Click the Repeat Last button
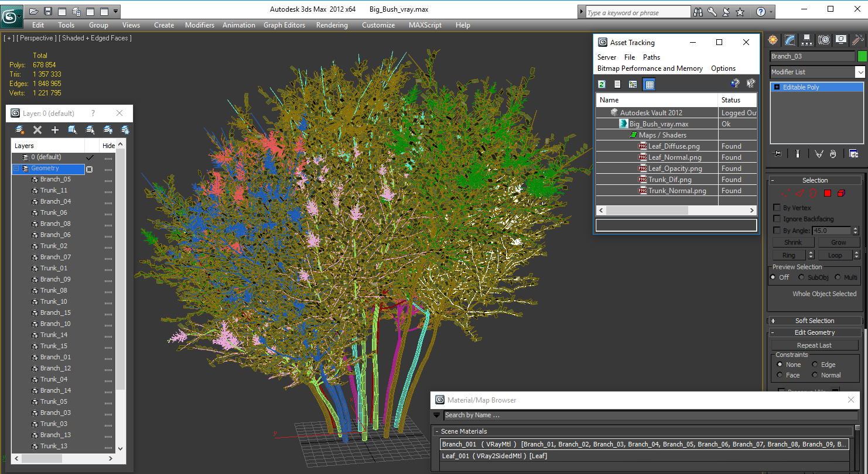Screen dimensions: 868x474 pos(814,345)
